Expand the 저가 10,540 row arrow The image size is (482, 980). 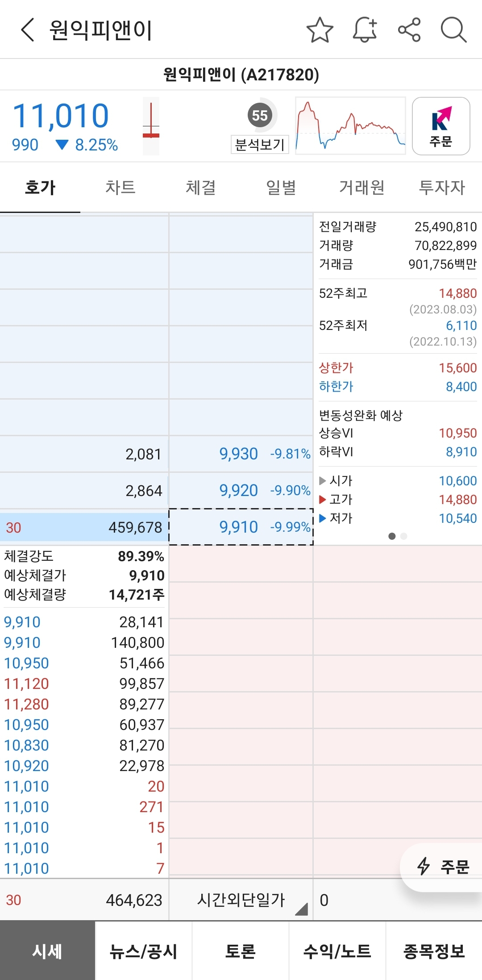[323, 518]
